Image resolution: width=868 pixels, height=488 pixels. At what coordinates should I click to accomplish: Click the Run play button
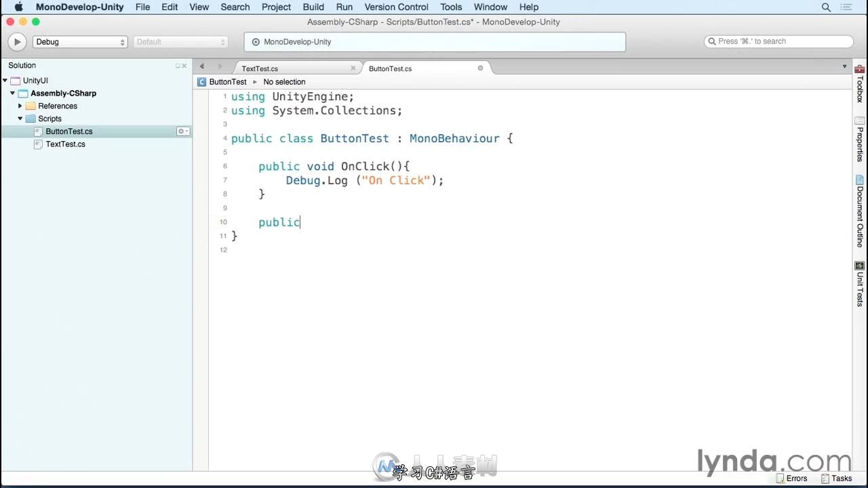17,42
